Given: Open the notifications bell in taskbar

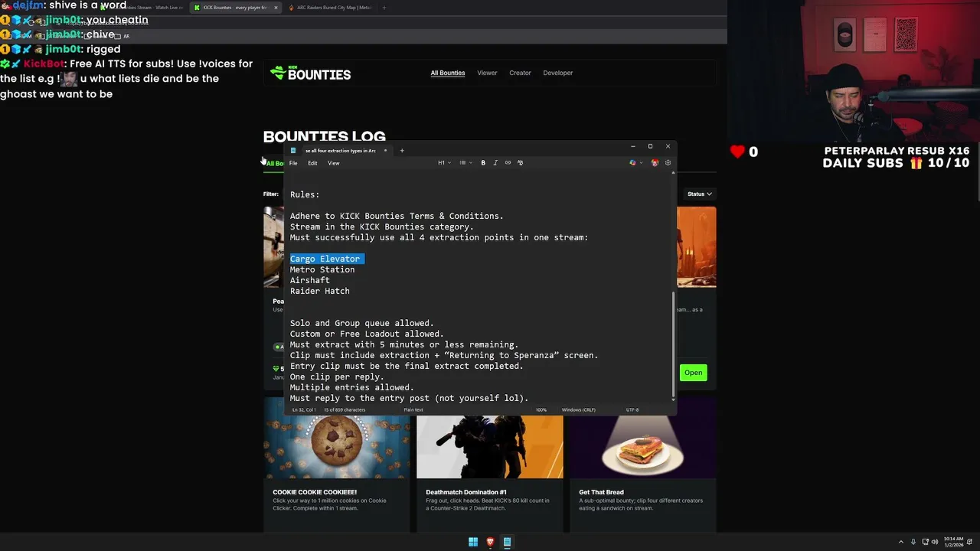Looking at the screenshot, I should (971, 542).
